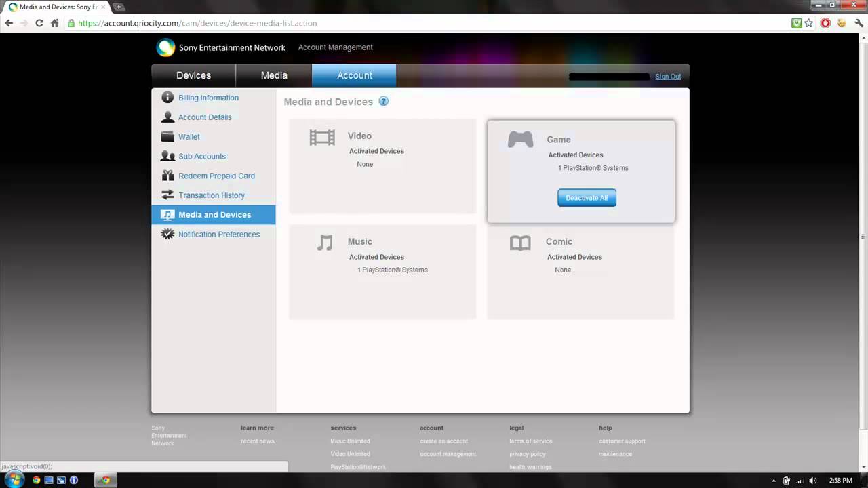This screenshot has width=868, height=488.
Task: Click the recent news footer link
Action: tap(258, 441)
